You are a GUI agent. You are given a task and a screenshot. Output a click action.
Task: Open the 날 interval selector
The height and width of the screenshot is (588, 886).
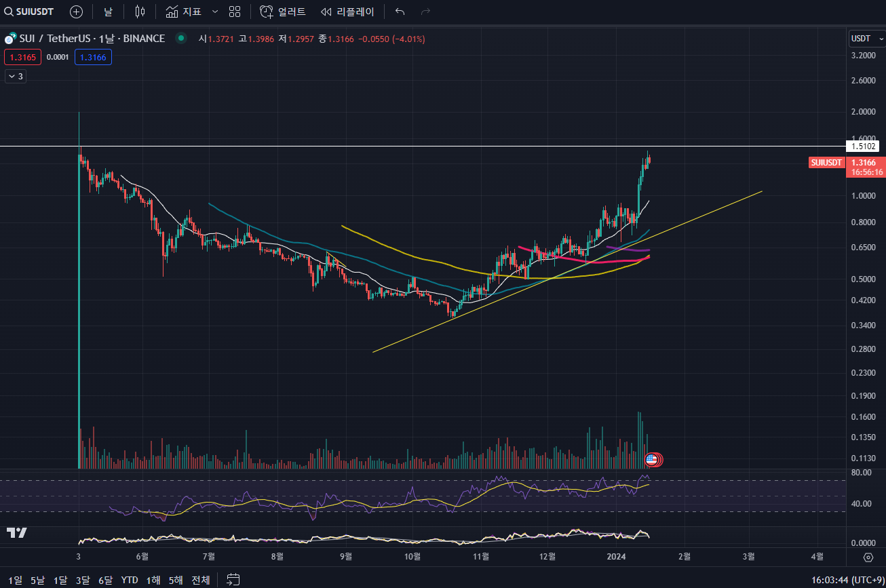(108, 12)
